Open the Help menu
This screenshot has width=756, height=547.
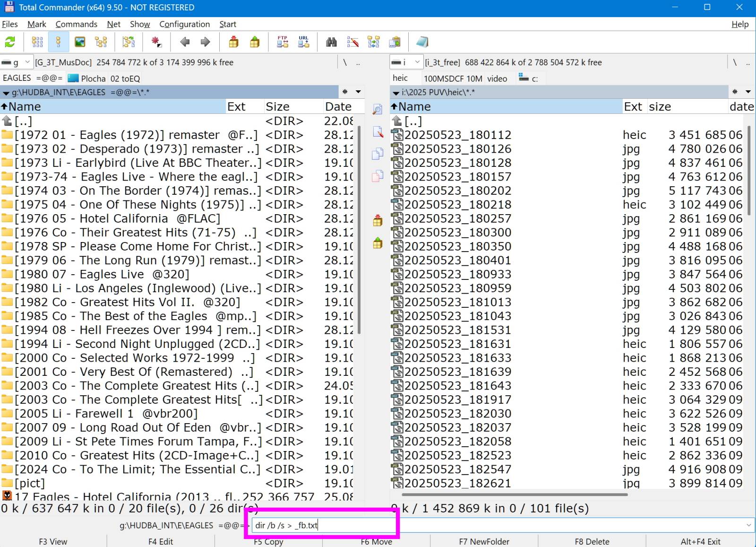740,24
